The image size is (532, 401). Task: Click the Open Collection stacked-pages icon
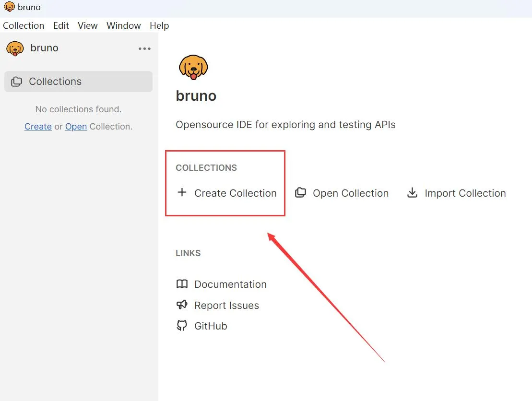(x=301, y=193)
